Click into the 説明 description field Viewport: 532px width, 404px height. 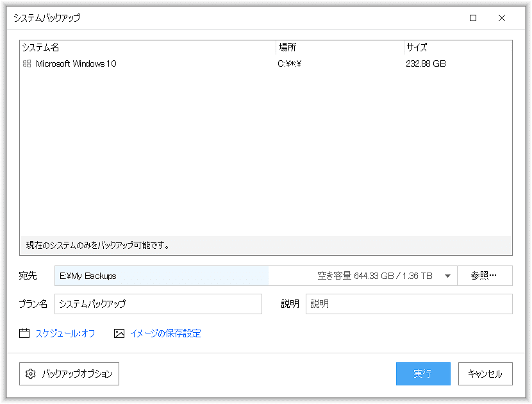pyautogui.click(x=409, y=304)
